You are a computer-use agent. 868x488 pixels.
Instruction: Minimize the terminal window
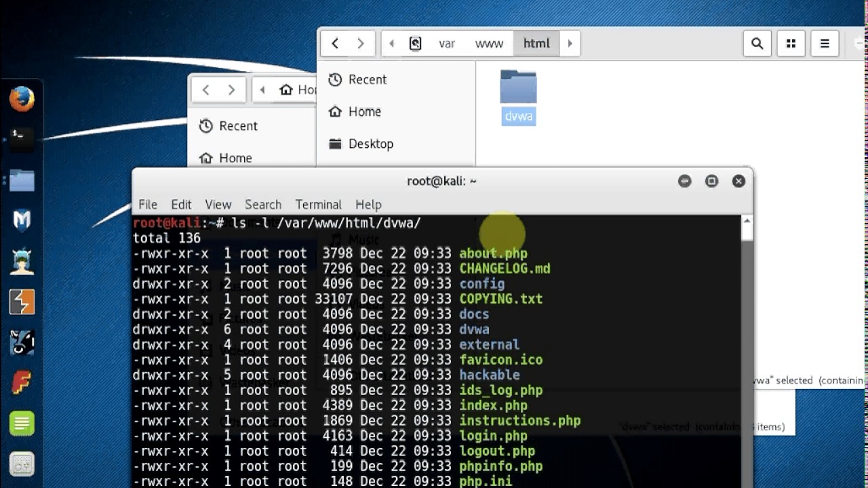685,181
